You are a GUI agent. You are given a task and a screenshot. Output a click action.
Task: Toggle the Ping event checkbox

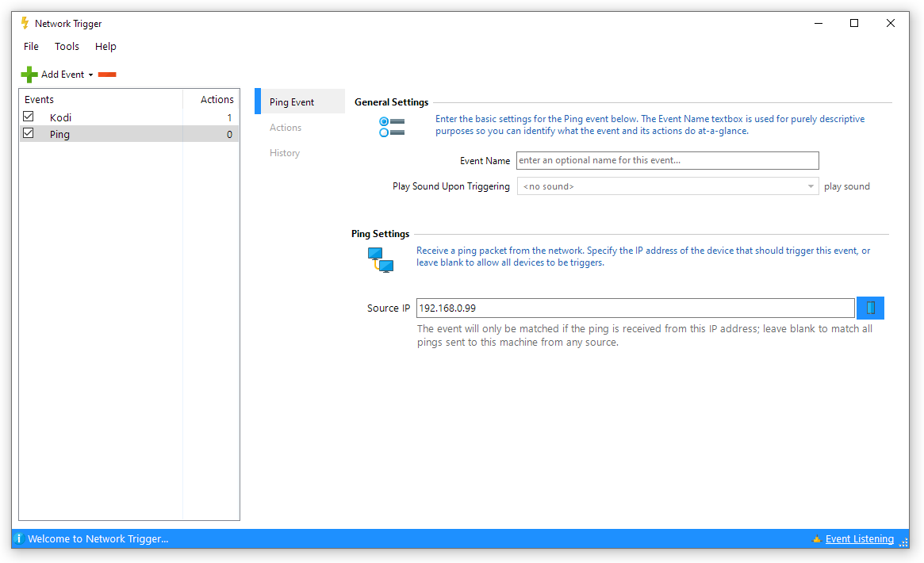[29, 134]
